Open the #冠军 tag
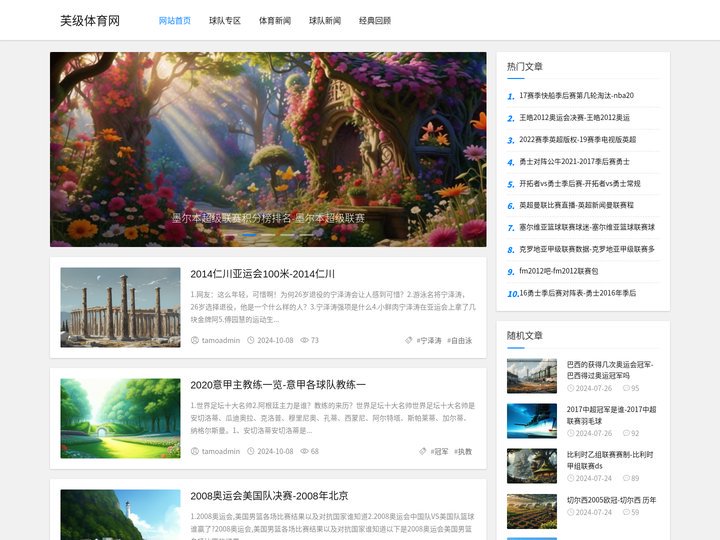The height and width of the screenshot is (540, 720). click(x=439, y=451)
